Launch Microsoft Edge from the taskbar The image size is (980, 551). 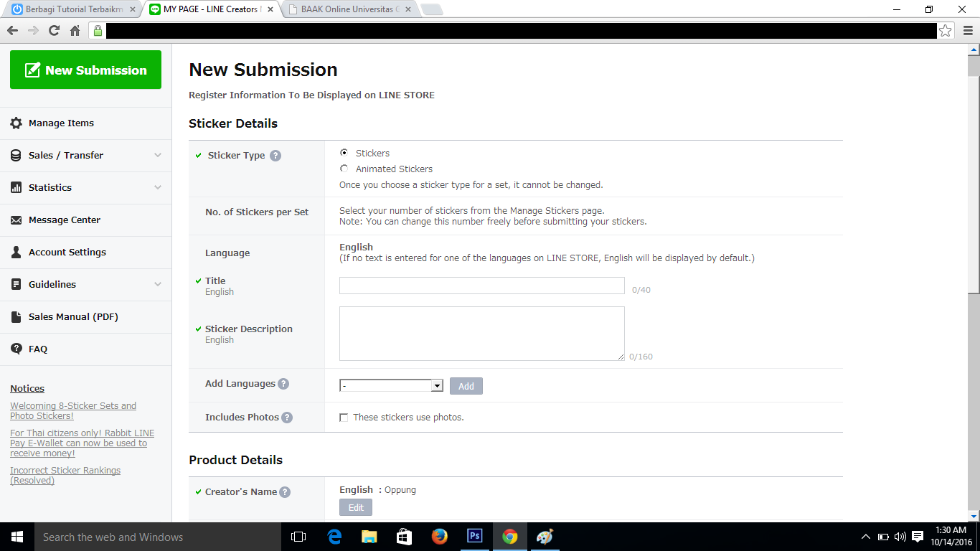334,537
